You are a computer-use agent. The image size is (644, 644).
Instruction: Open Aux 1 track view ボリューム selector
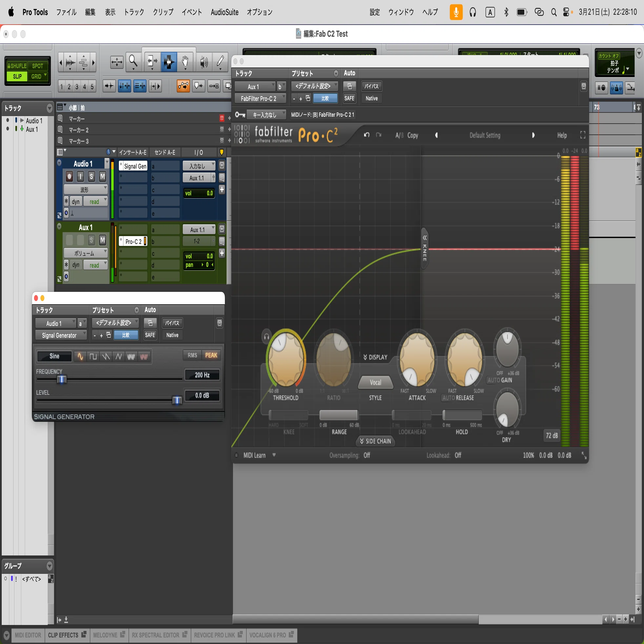[86, 253]
